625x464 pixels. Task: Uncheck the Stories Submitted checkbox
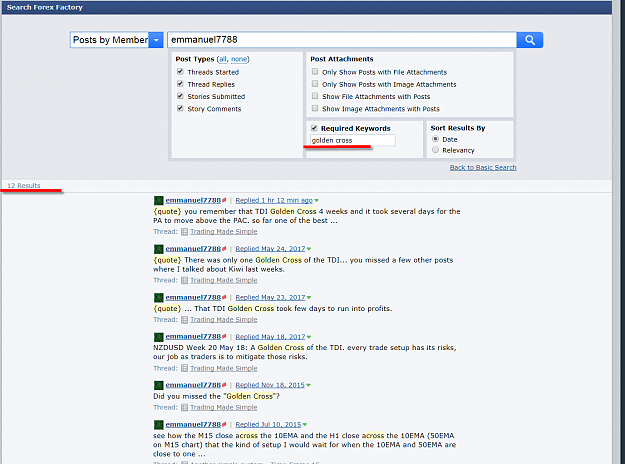(180, 96)
